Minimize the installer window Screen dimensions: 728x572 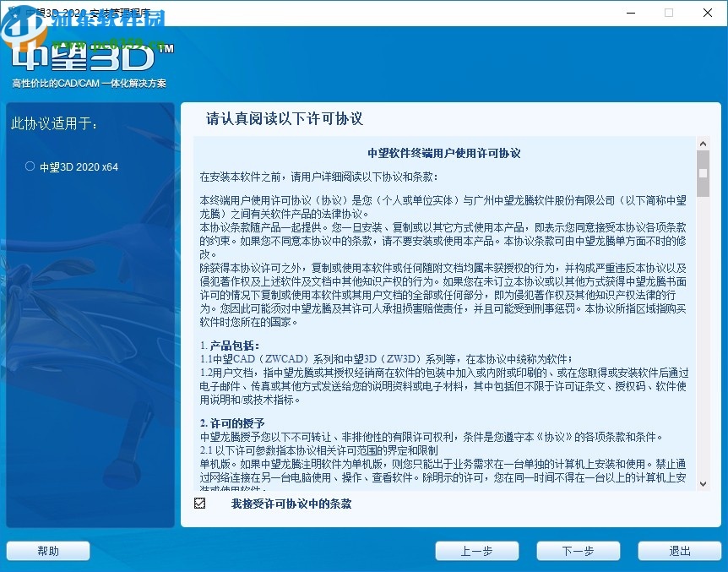[x=630, y=13]
